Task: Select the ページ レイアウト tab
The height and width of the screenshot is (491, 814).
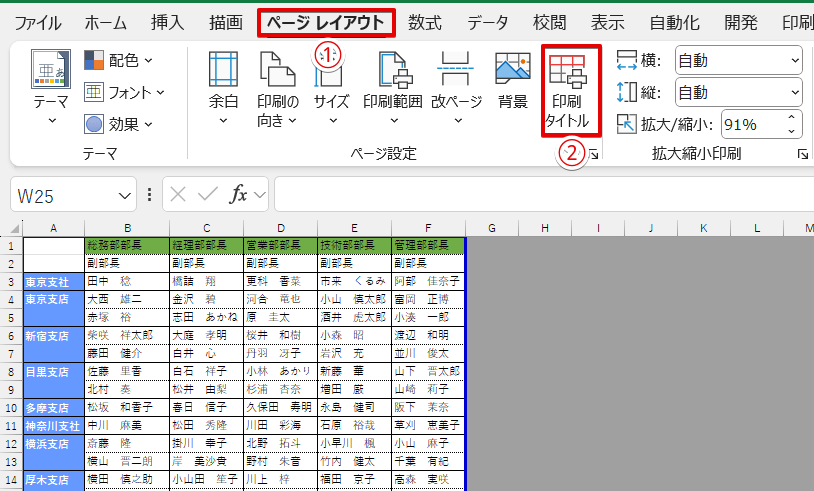Action: (x=326, y=23)
